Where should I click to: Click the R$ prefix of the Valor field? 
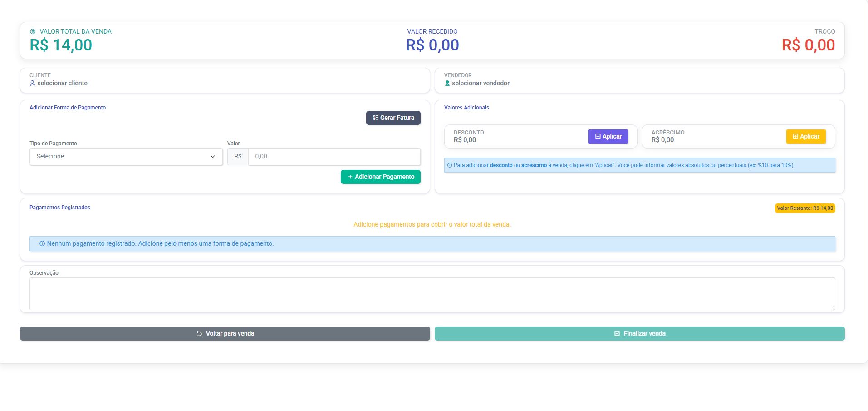coord(238,157)
